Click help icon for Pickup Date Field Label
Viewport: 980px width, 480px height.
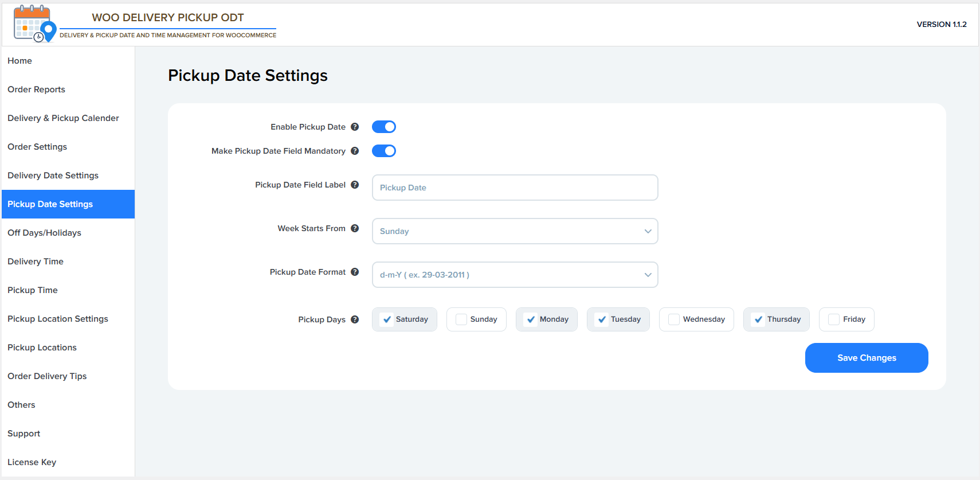point(355,185)
